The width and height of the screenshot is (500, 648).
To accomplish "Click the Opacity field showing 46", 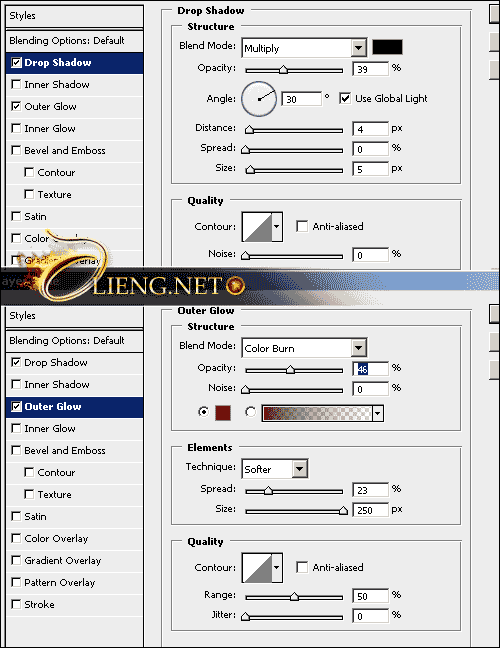I will (371, 369).
